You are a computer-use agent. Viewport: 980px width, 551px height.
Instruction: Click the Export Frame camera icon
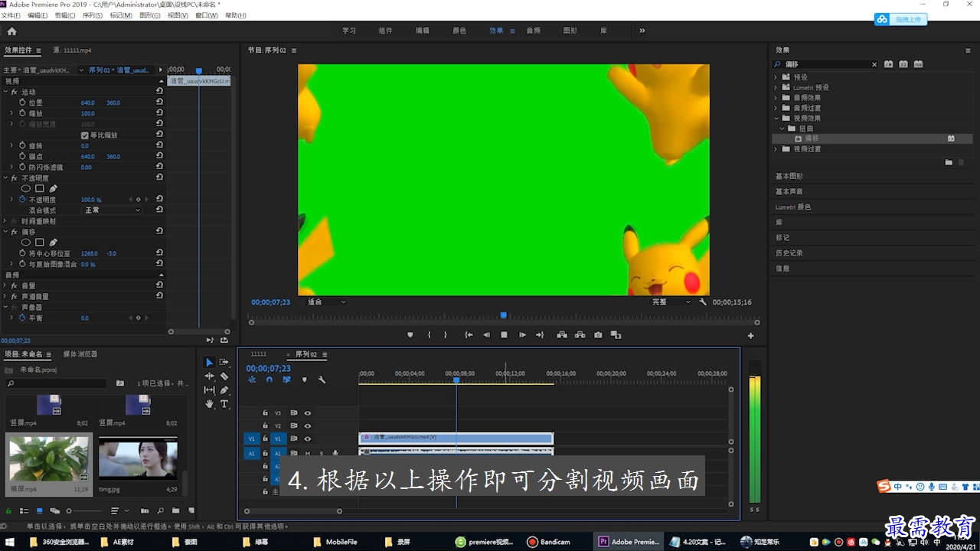pos(598,334)
